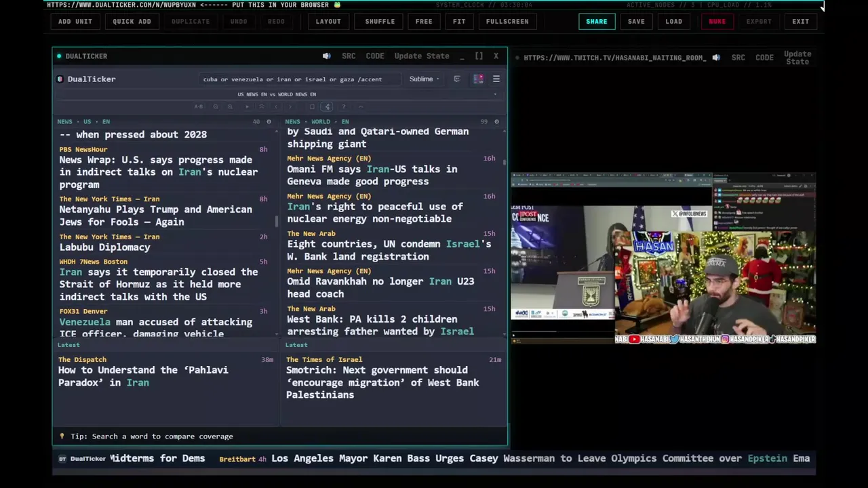Maximize the DualTicker window bracket icon
This screenshot has width=868, height=488.
tap(479, 56)
